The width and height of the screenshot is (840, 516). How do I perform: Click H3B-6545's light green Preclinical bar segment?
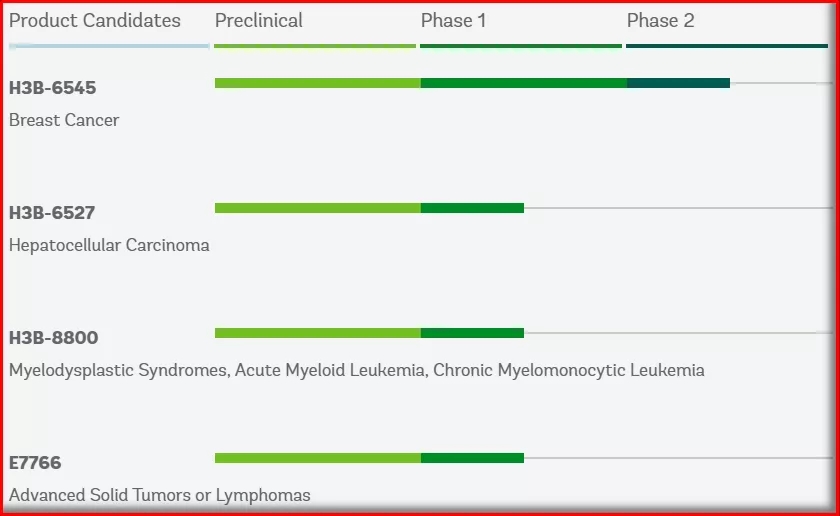[318, 83]
